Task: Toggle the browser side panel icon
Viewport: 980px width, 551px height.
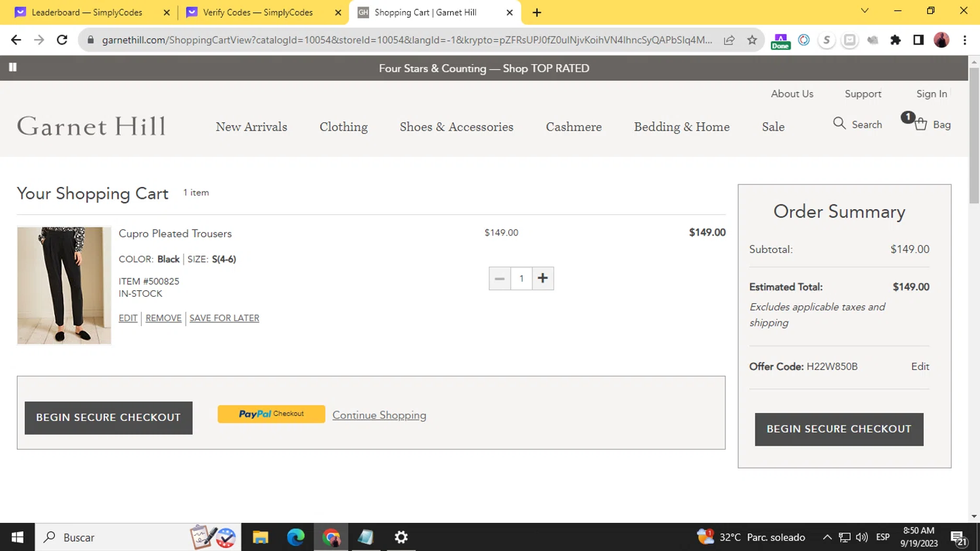Action: point(919,40)
